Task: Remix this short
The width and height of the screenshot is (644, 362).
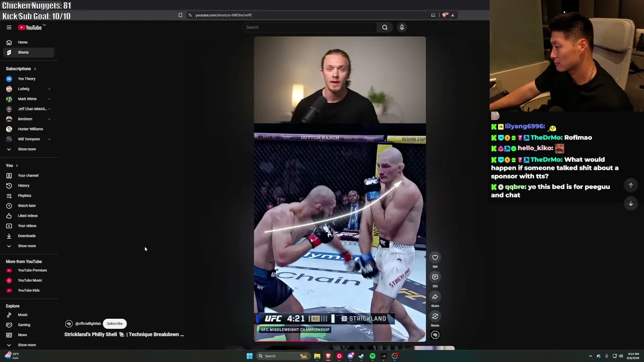Action: tap(435, 316)
